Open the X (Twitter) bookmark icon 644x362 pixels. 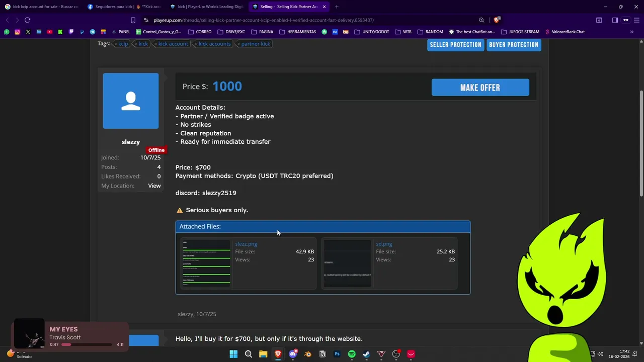[x=28, y=32]
